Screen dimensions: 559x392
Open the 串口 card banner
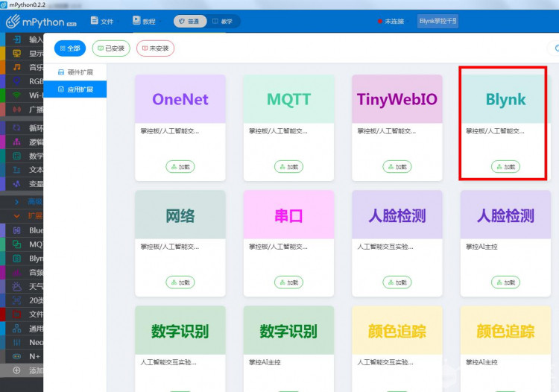[x=288, y=215]
